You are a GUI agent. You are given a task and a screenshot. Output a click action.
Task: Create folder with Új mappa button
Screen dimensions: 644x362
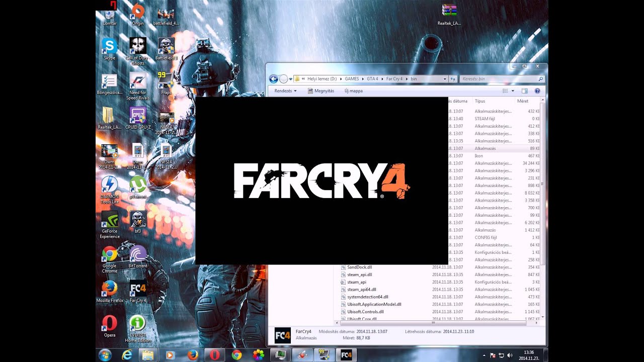click(353, 91)
